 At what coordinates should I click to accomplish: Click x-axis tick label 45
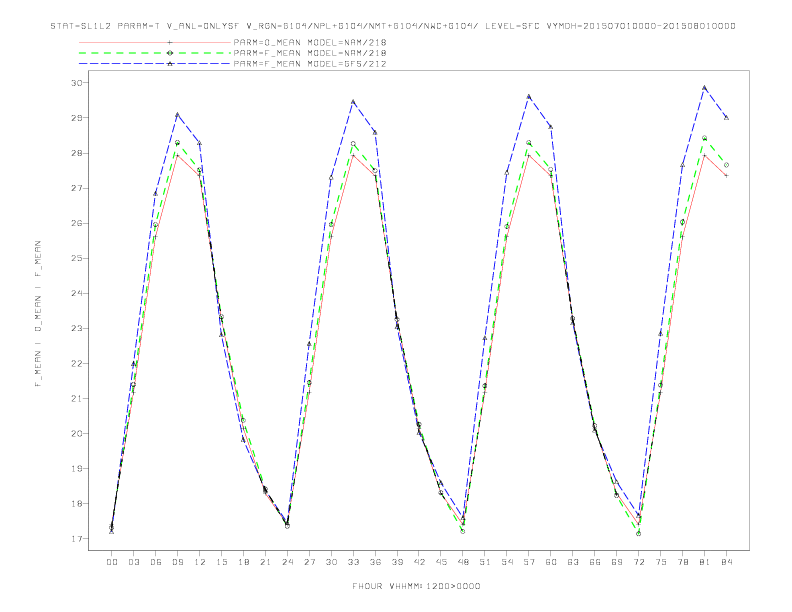click(441, 562)
